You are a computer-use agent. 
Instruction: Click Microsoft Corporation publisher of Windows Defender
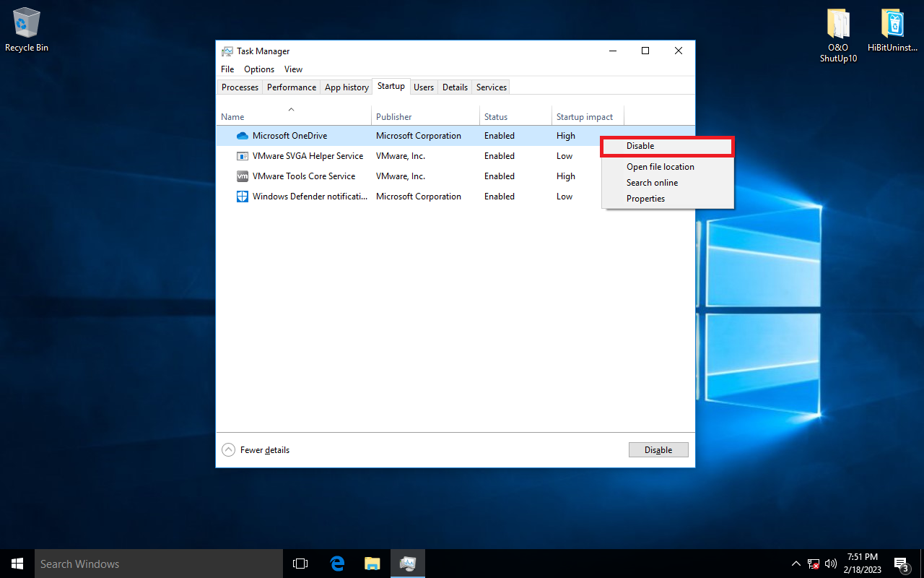[x=419, y=197]
